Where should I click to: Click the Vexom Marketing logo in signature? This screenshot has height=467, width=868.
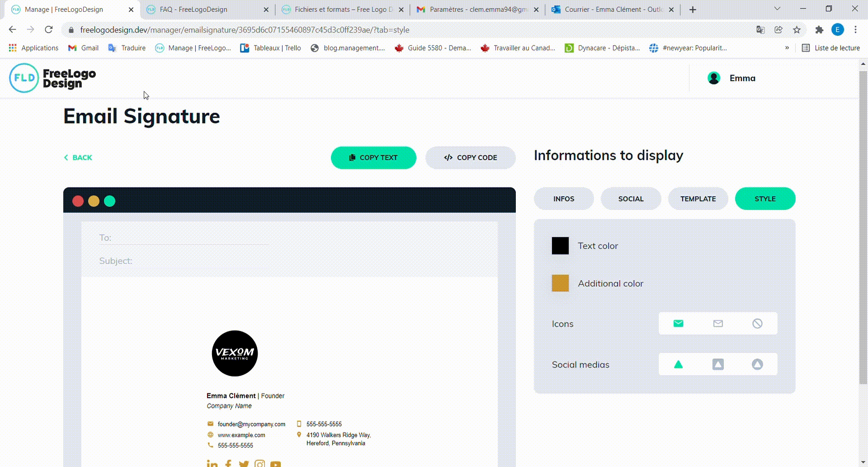coord(235,353)
